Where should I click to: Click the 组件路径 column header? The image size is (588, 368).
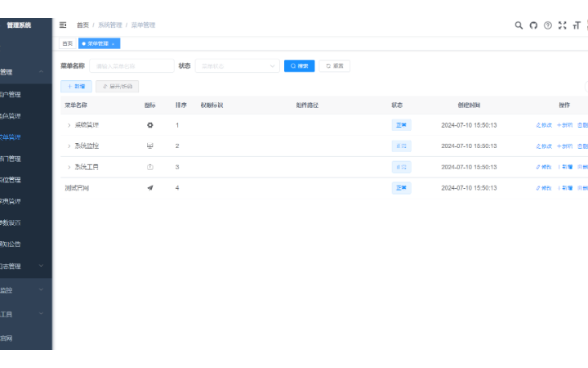307,105
